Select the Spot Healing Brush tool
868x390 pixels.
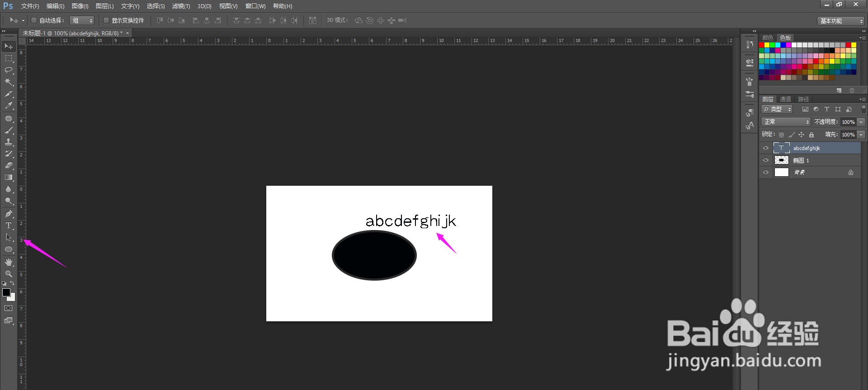coord(9,118)
